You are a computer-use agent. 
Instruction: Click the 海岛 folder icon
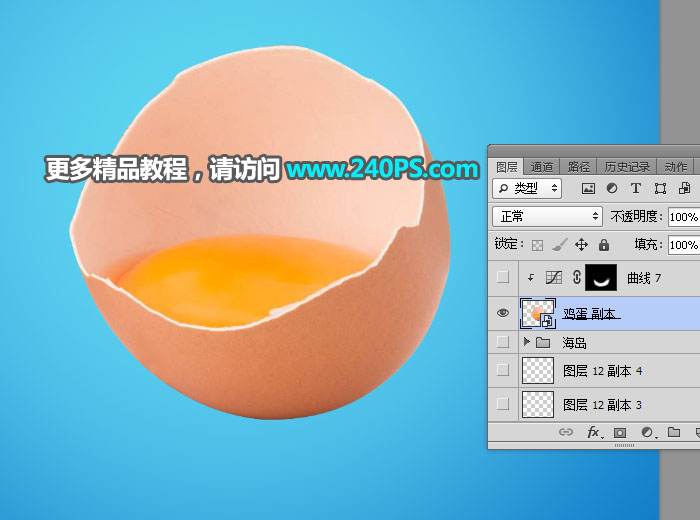pos(543,342)
